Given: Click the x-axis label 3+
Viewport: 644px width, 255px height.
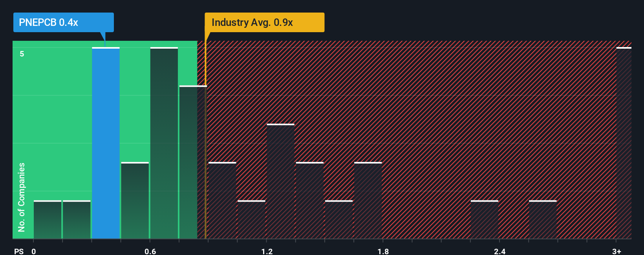Looking at the screenshot, I should click(617, 251).
